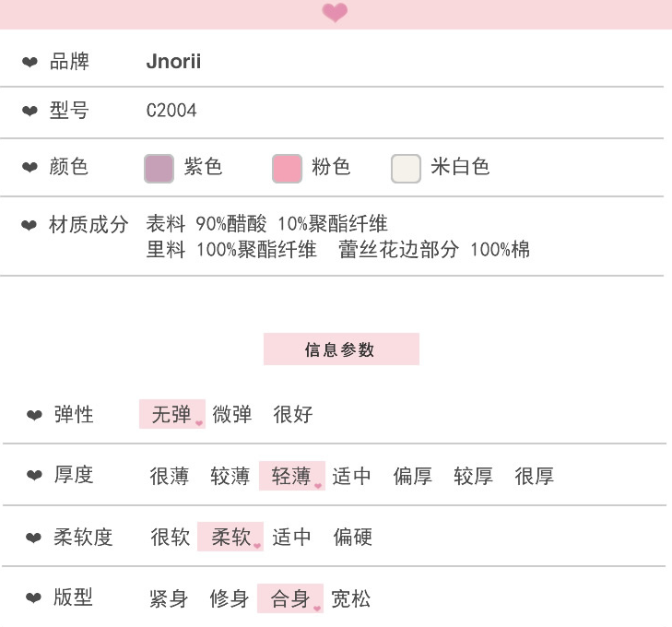Choose the off-white 米白色 swatch

407,168
